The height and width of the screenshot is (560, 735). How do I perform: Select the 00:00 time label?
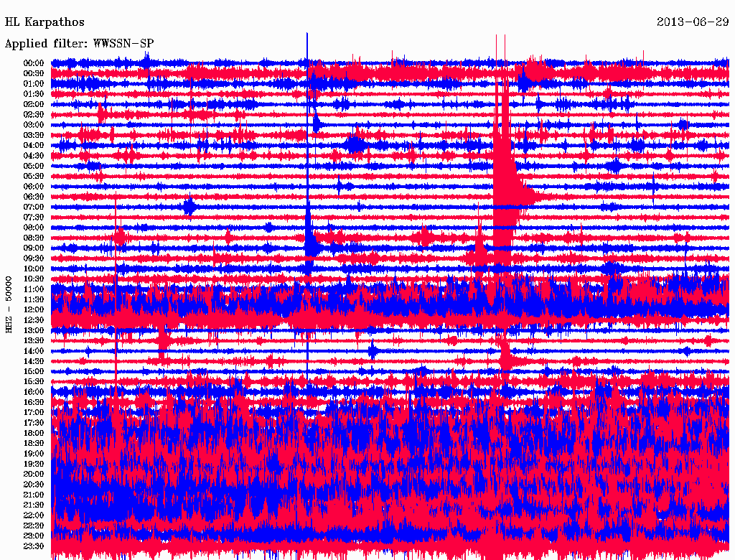pyautogui.click(x=34, y=63)
